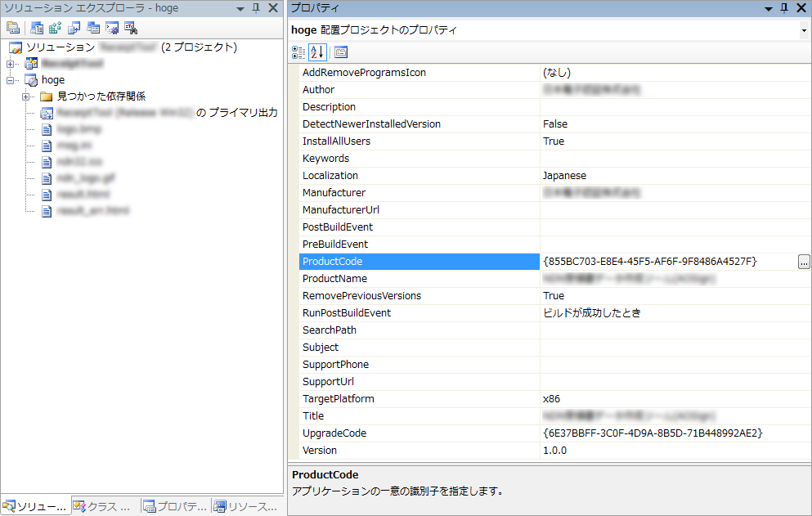This screenshot has height=516, width=812.
Task: Toggle Alphabetical sort of properties
Action: coord(317,52)
